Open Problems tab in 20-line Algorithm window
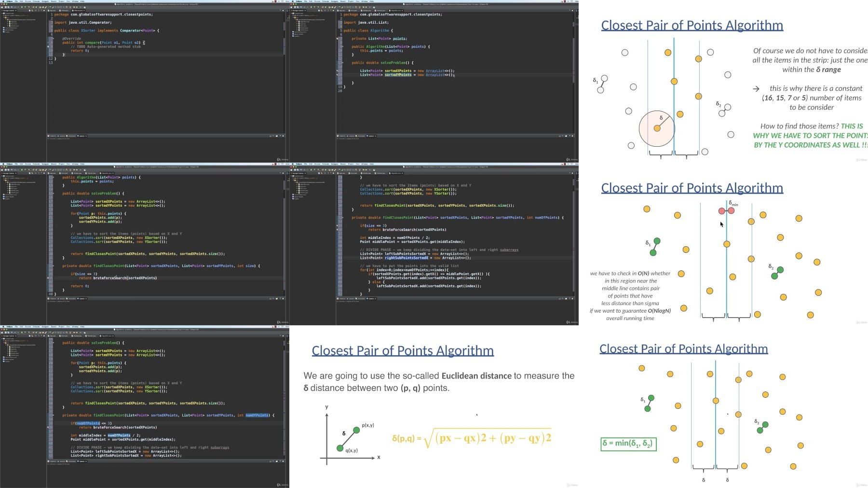 point(341,136)
